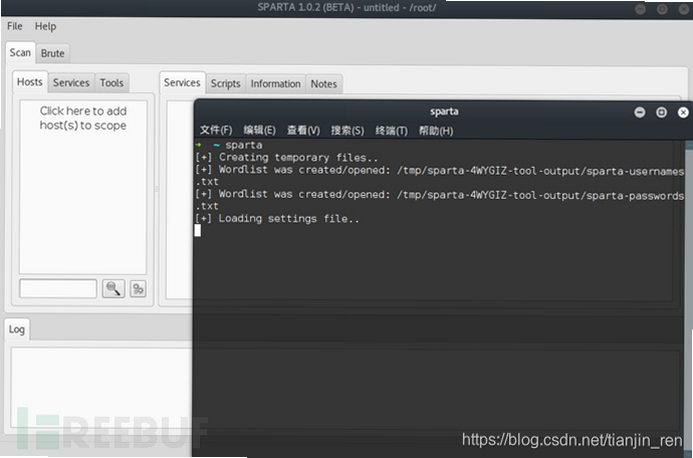Select the Scan tab
The image size is (693, 458).
tap(20, 53)
